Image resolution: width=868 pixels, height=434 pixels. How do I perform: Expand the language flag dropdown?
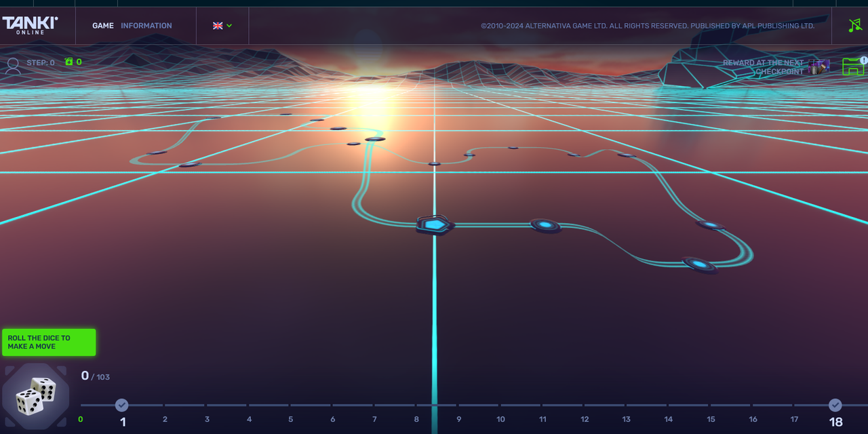pyautogui.click(x=222, y=26)
